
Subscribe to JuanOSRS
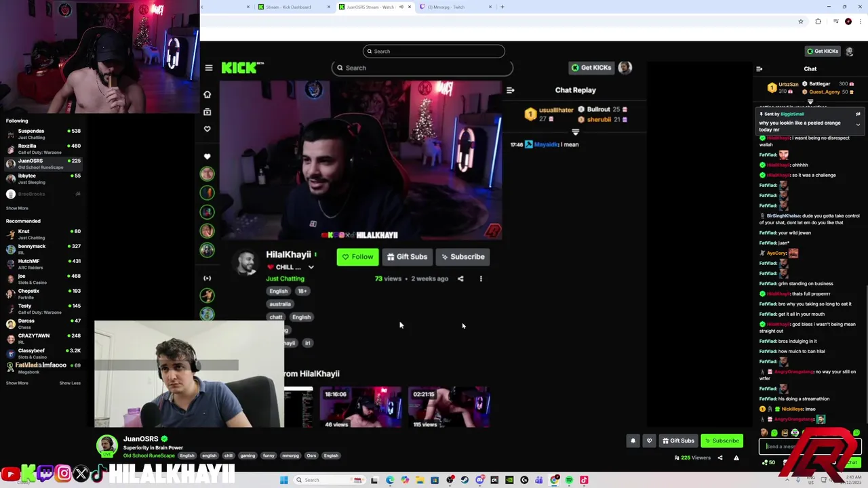pos(722,441)
